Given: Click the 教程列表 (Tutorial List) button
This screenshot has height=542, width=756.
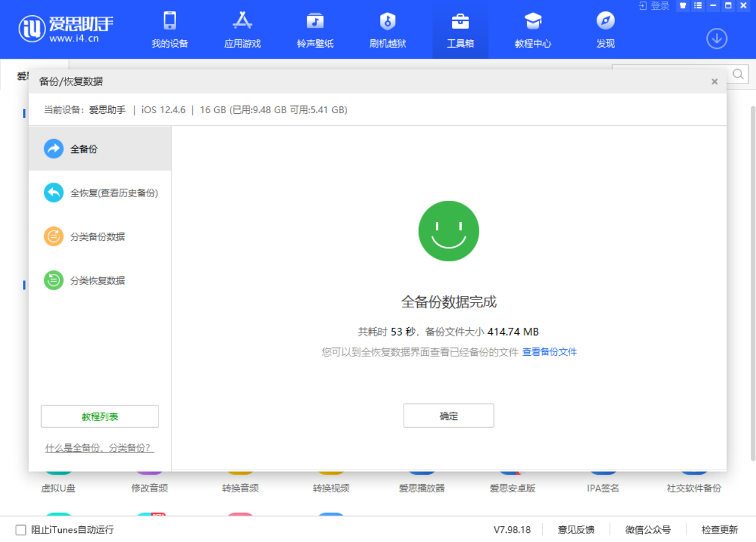Looking at the screenshot, I should pyautogui.click(x=99, y=416).
